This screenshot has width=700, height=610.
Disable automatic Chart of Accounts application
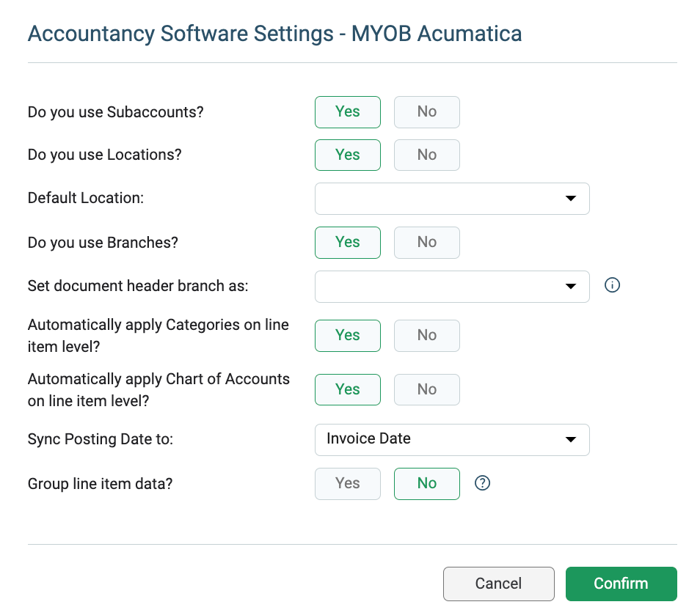[426, 389]
